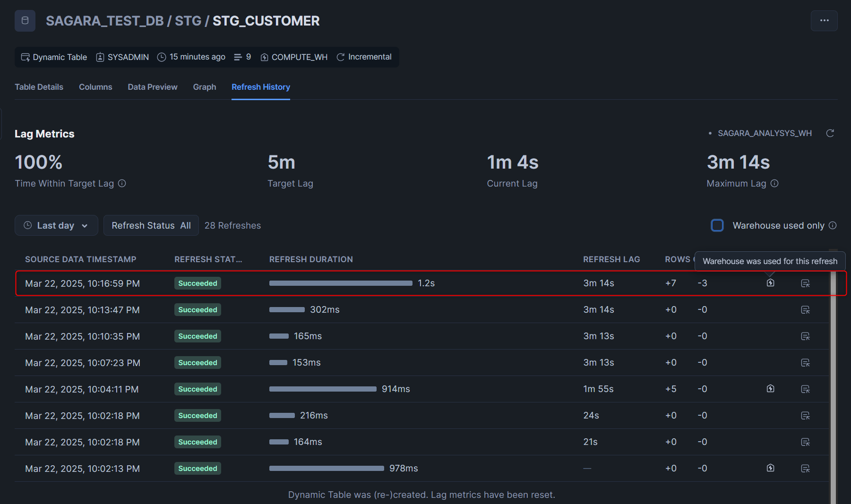Click Succeeded badge in the 10:13:47 PM row
This screenshot has width=851, height=504.
click(198, 310)
